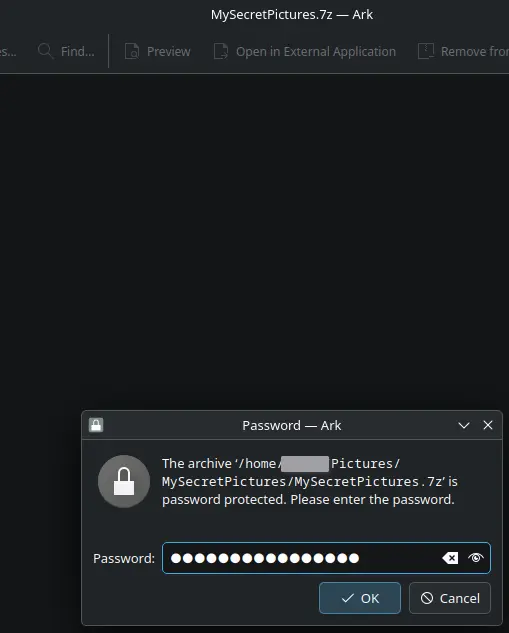
Task: Click the Open in External Application icon
Action: click(221, 51)
